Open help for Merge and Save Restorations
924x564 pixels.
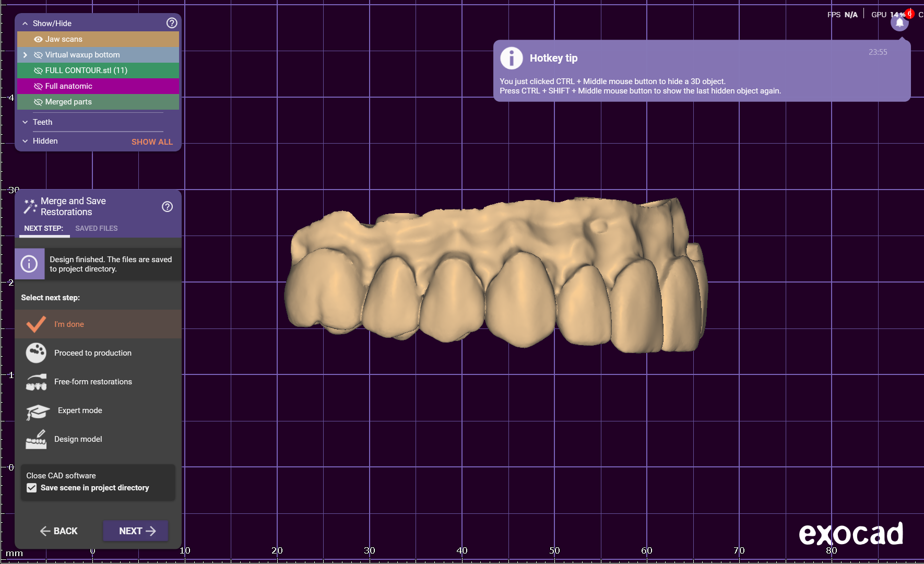pos(167,207)
